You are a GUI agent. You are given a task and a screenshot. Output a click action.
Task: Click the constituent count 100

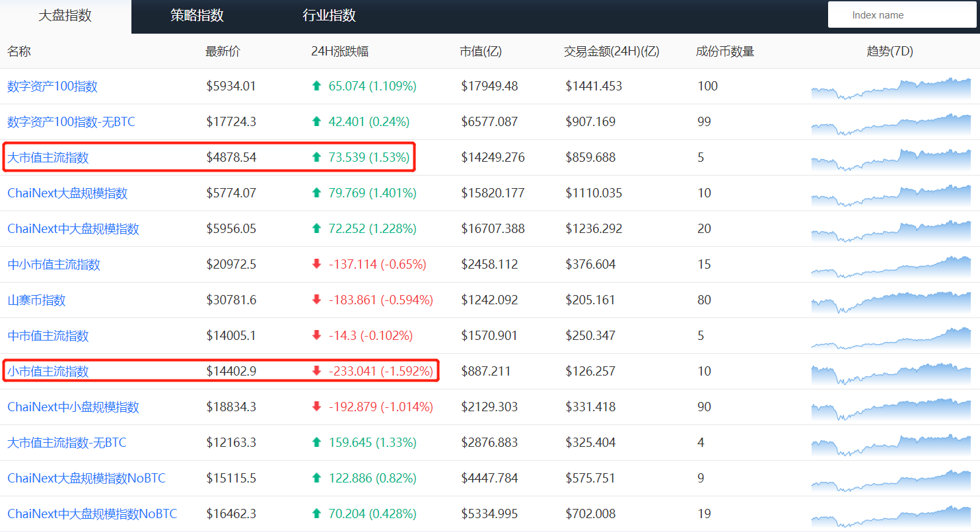[x=708, y=86]
